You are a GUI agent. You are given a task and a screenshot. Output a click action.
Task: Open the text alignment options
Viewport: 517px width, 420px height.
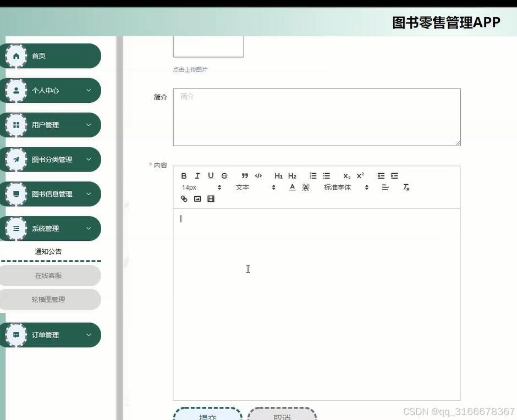385,187
